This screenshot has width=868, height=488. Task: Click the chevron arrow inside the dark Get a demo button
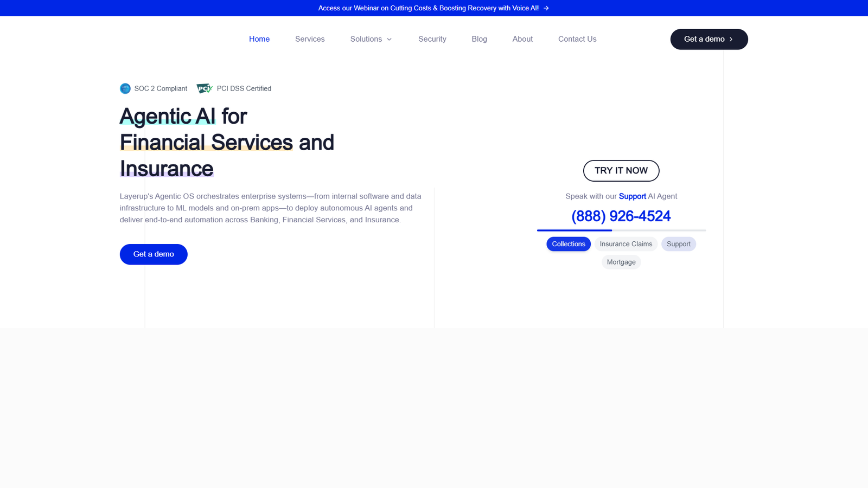[731, 39]
